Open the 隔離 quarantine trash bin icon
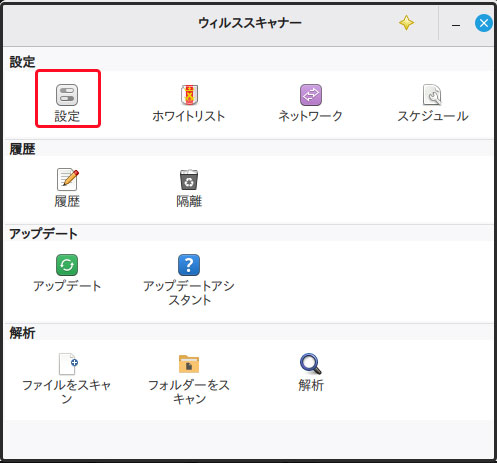The width and height of the screenshot is (497, 463). (189, 180)
